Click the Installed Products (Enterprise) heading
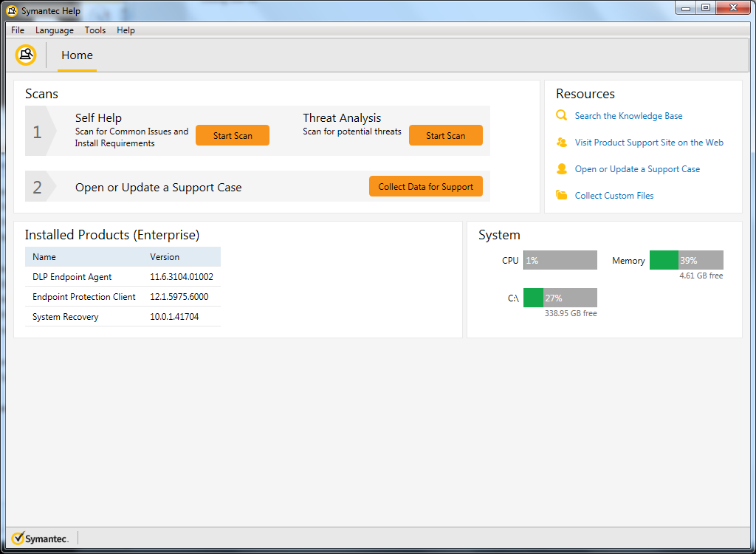The height and width of the screenshot is (554, 756). coord(112,235)
